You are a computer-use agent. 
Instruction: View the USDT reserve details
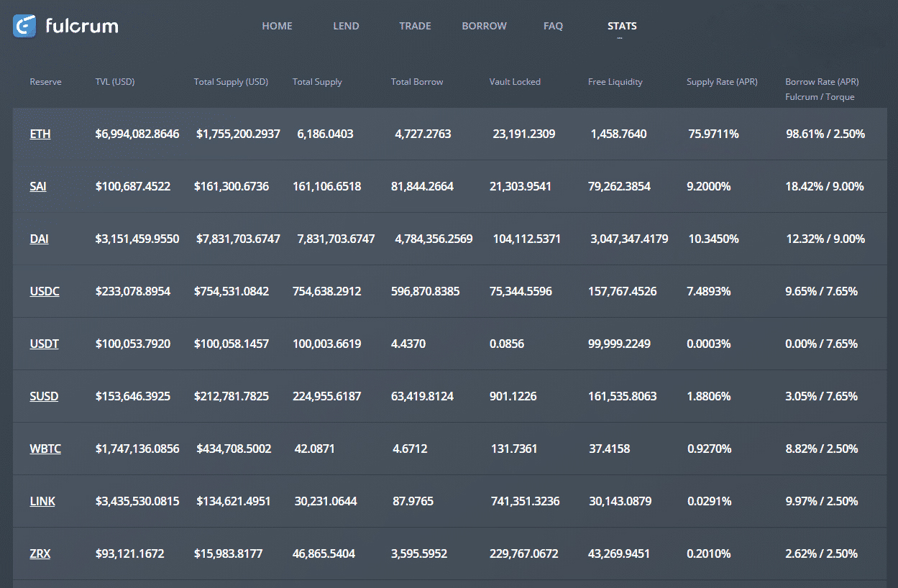click(44, 344)
